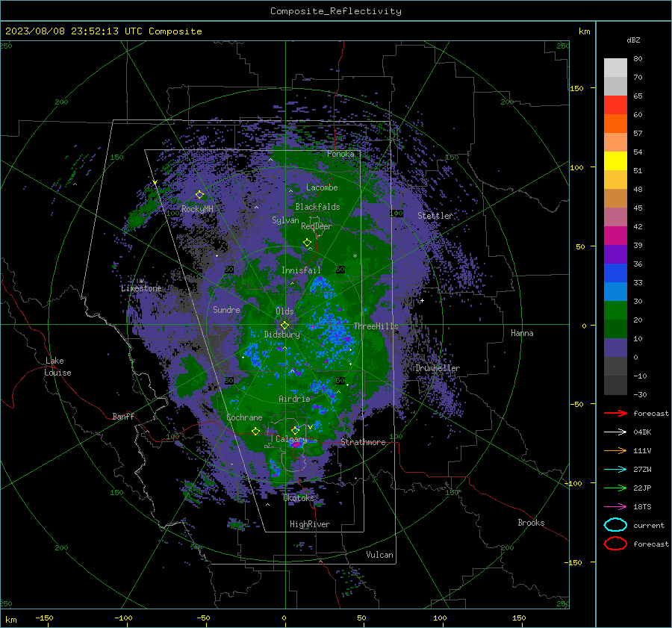Screen dimensions: 672x628
Task: Click the magenta 18TS arrow in legend
Action: (x=615, y=507)
